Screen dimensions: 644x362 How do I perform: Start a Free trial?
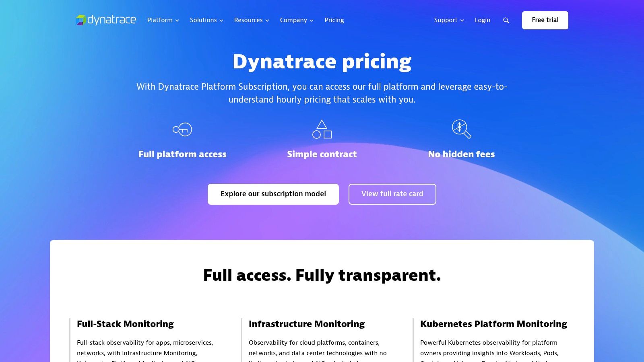545,20
